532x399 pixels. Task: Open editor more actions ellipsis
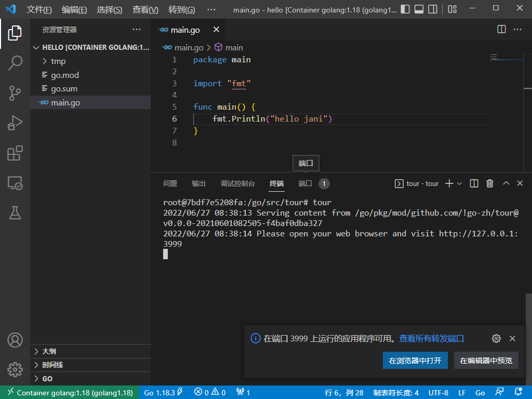pos(518,30)
